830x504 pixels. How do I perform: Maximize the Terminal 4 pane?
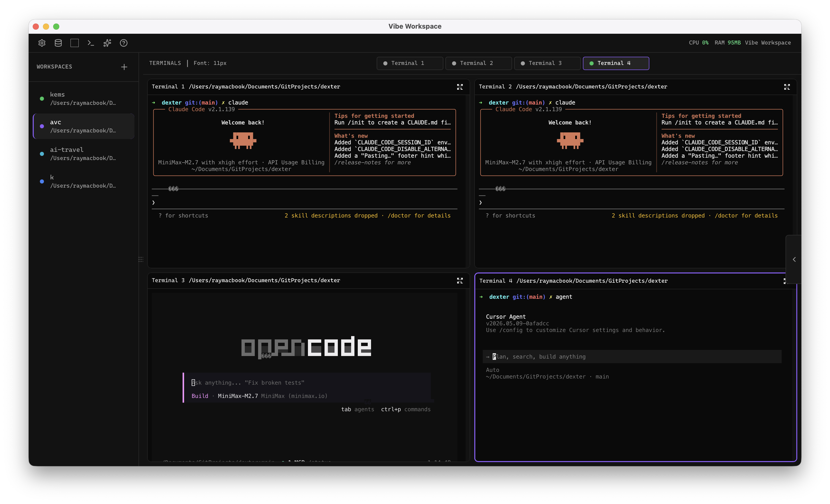coord(785,281)
